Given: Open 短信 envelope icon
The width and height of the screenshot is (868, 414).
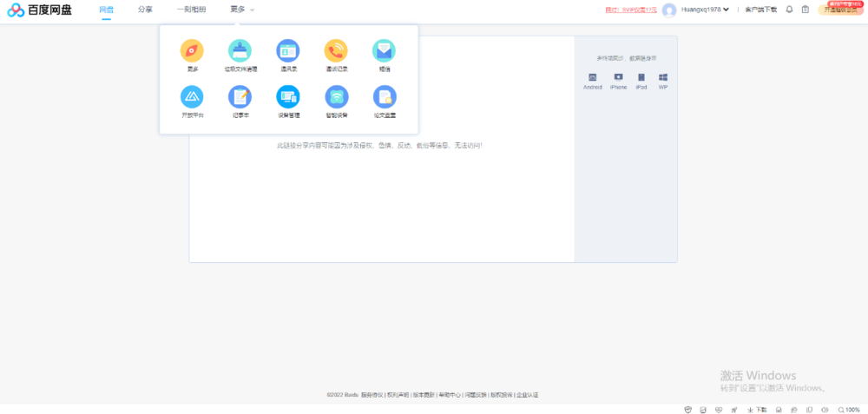Looking at the screenshot, I should pos(384,50).
